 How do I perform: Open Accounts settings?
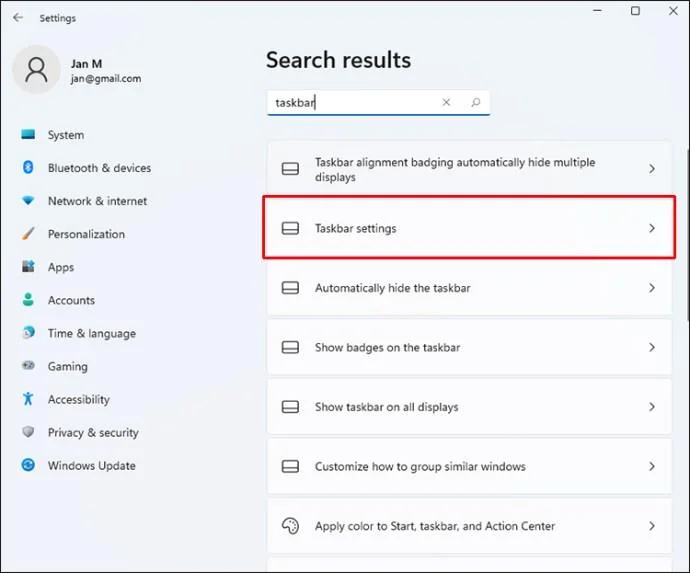(71, 300)
